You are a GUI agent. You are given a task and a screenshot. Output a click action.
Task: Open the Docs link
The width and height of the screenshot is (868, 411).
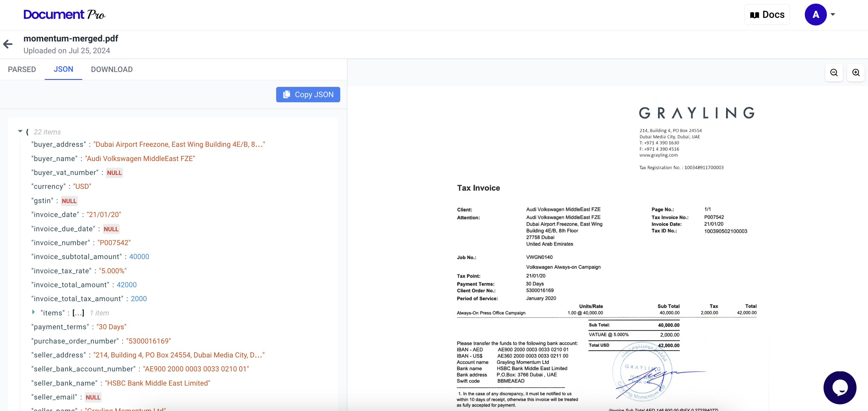point(767,15)
